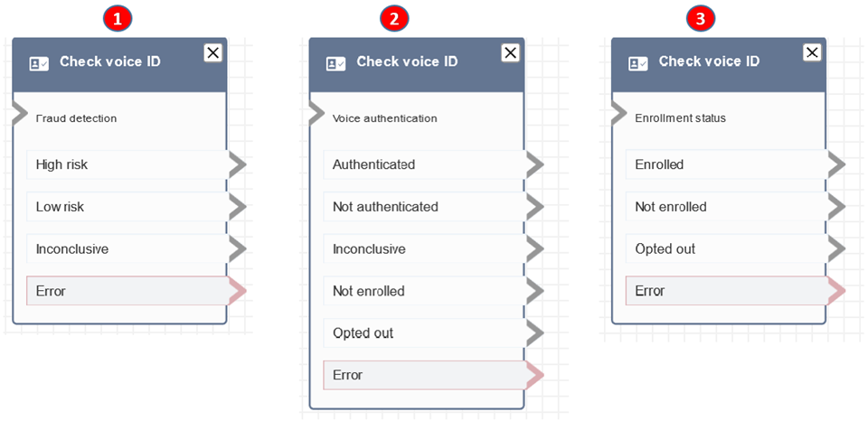The width and height of the screenshot is (868, 421).
Task: Click the ID card icon on Enrollment status block
Action: [638, 63]
